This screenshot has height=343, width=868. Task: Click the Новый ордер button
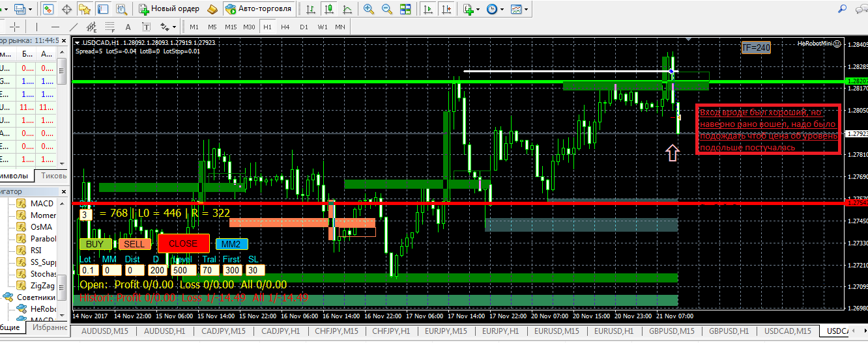[x=170, y=9]
